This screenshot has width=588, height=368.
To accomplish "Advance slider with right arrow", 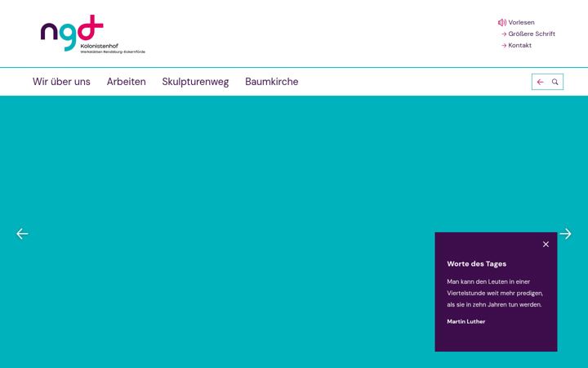I will (565, 234).
